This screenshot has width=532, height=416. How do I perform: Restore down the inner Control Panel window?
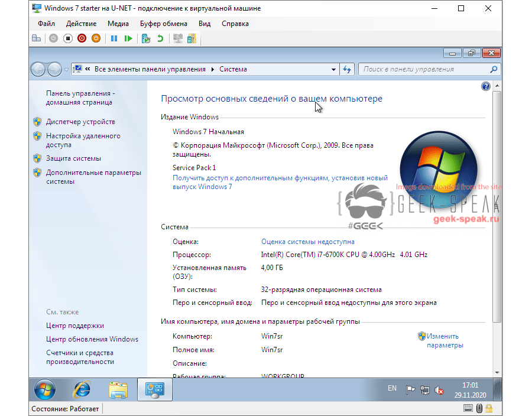472,53
